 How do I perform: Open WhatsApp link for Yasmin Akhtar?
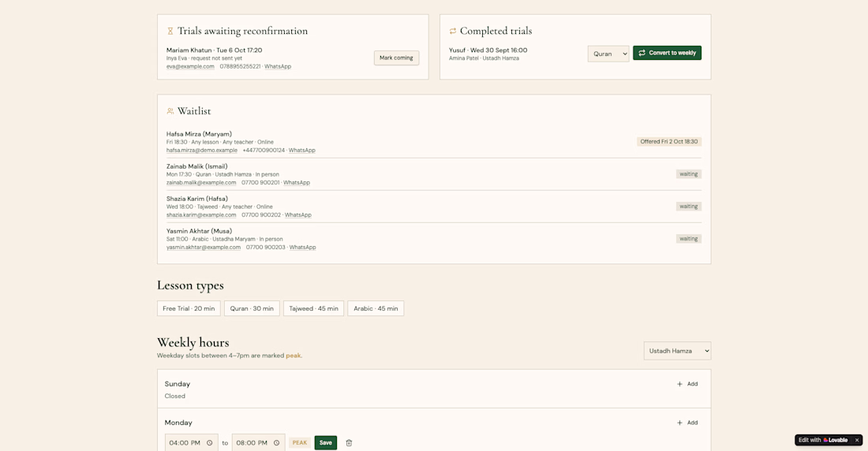pos(303,248)
